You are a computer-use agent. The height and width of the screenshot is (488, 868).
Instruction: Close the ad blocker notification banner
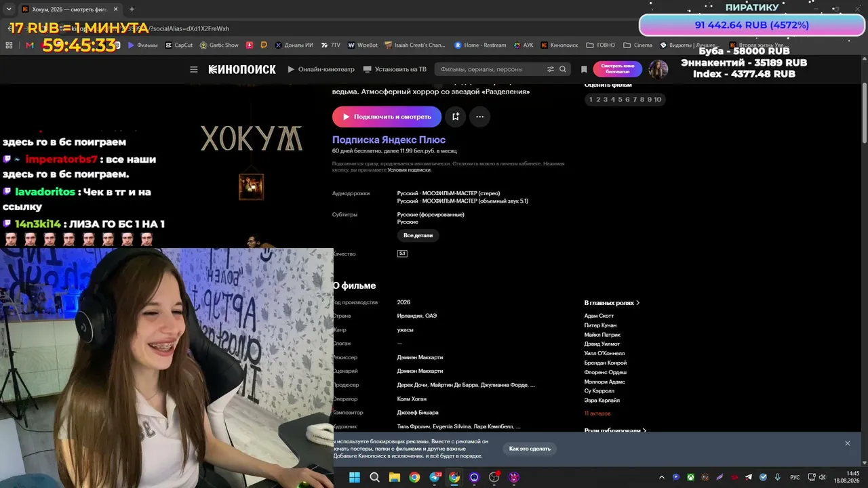coord(847,443)
